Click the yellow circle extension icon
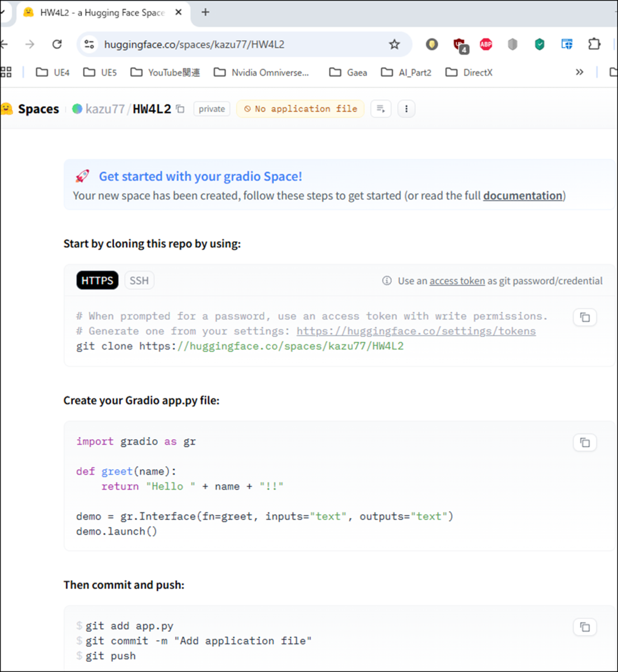The width and height of the screenshot is (618, 672). (x=432, y=44)
